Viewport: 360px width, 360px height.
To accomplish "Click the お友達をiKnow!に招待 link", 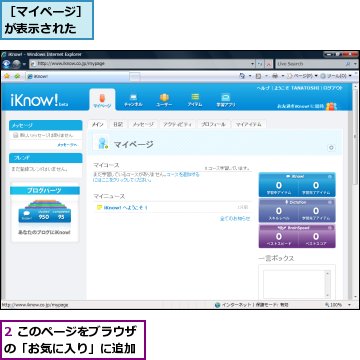I will [300, 106].
